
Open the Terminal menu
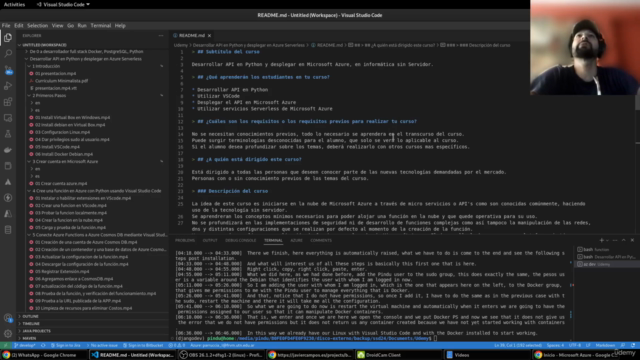101,25
